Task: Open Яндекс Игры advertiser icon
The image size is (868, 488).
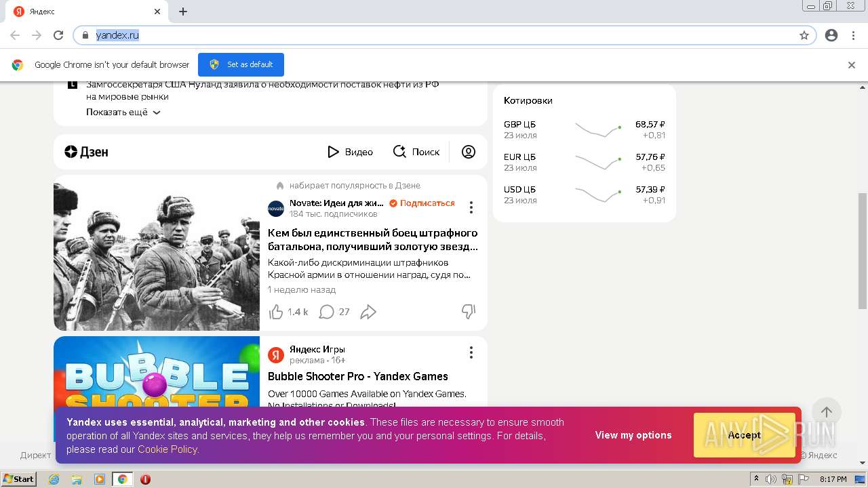Action: 276,354
